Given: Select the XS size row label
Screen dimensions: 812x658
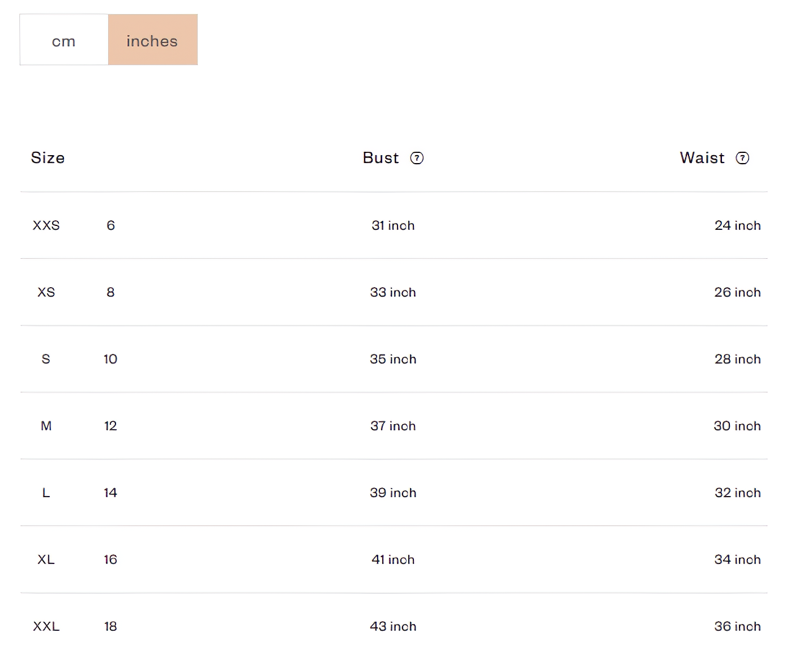Looking at the screenshot, I should point(46,292).
